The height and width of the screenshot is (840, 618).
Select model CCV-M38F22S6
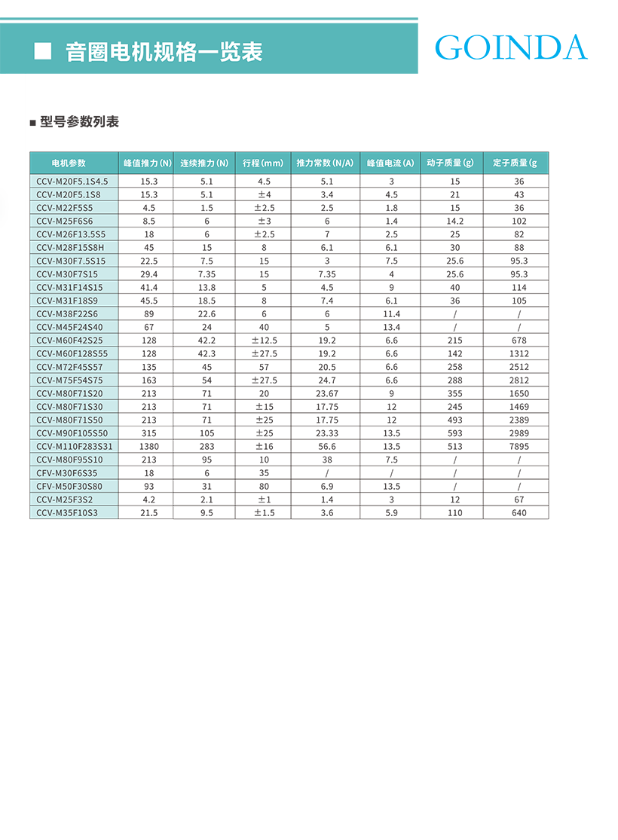(67, 314)
